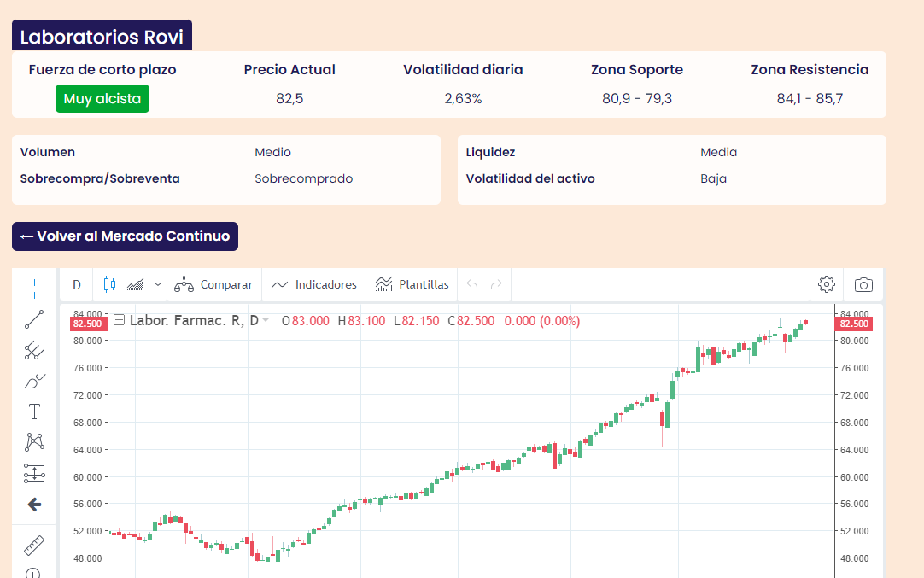The image size is (924, 578).
Task: Click the Volatilidad del activo value Baja
Action: coord(713,178)
